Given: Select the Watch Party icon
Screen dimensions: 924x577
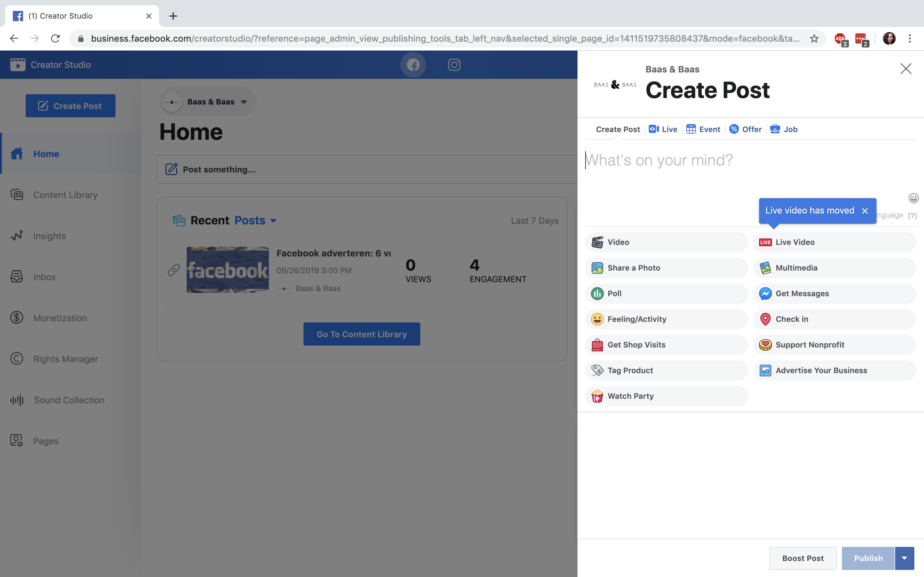Looking at the screenshot, I should pyautogui.click(x=597, y=396).
